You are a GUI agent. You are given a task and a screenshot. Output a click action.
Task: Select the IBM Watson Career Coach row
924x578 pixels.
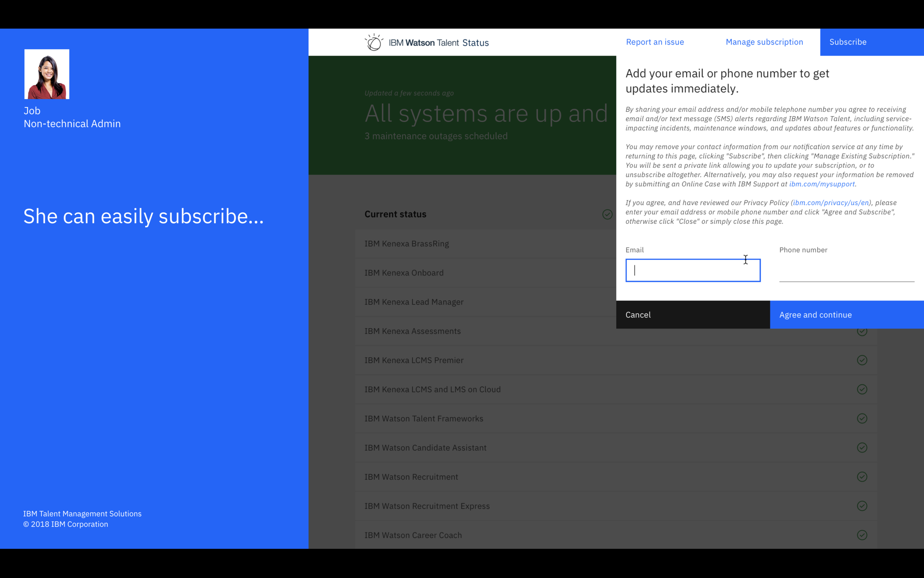(616, 535)
